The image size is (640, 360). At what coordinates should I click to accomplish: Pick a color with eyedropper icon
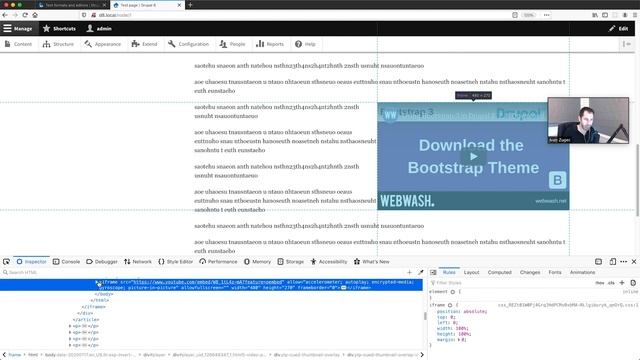tap(420, 272)
